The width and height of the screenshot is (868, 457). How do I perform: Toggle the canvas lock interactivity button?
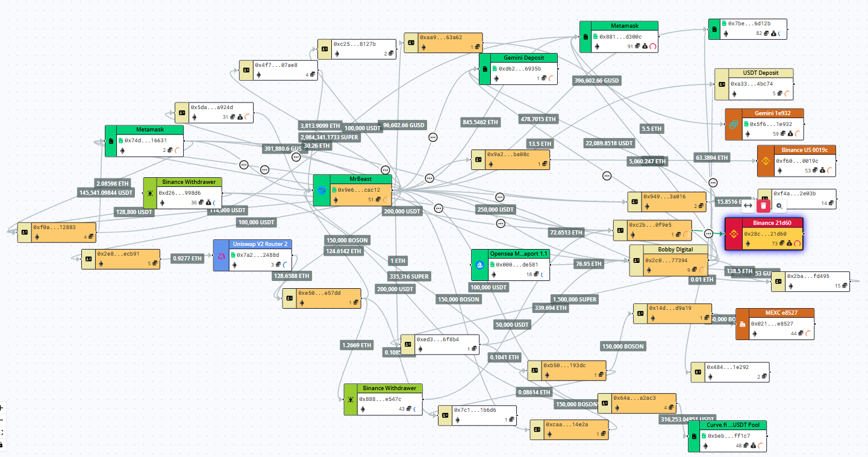[2, 444]
